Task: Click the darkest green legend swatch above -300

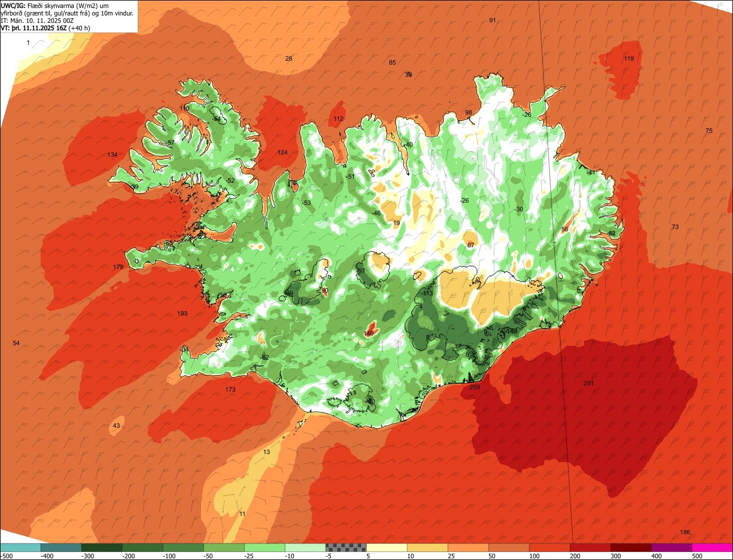Action: 101,547
